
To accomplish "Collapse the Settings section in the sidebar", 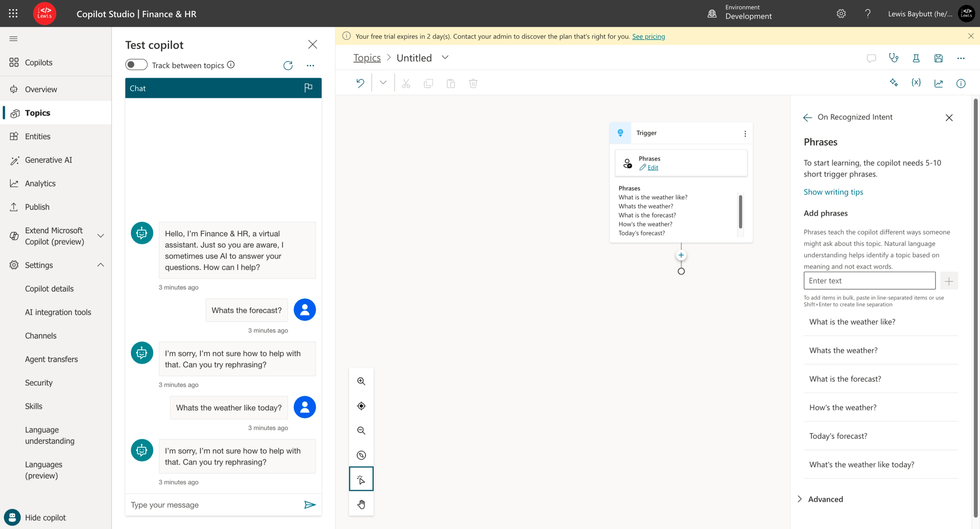I will coord(100,265).
